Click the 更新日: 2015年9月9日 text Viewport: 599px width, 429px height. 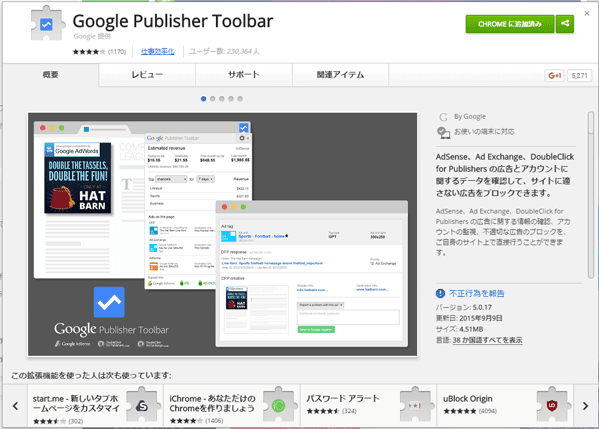click(x=469, y=318)
